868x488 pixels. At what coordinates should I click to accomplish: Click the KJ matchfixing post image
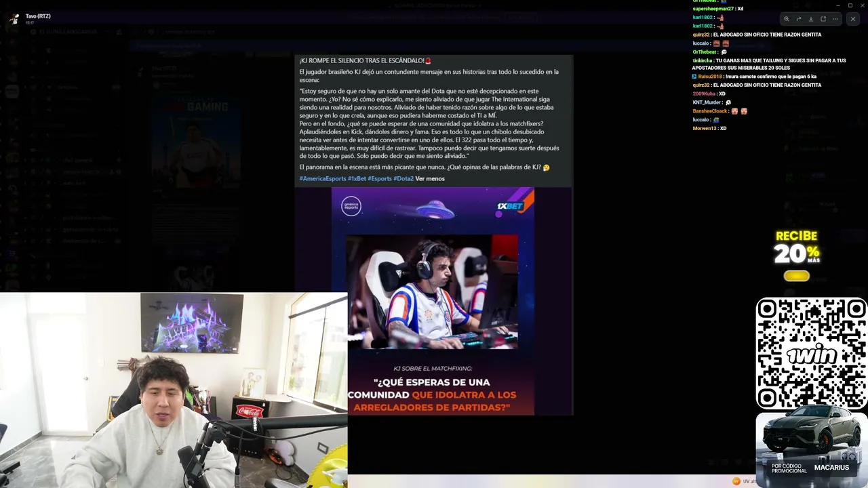pyautogui.click(x=433, y=301)
